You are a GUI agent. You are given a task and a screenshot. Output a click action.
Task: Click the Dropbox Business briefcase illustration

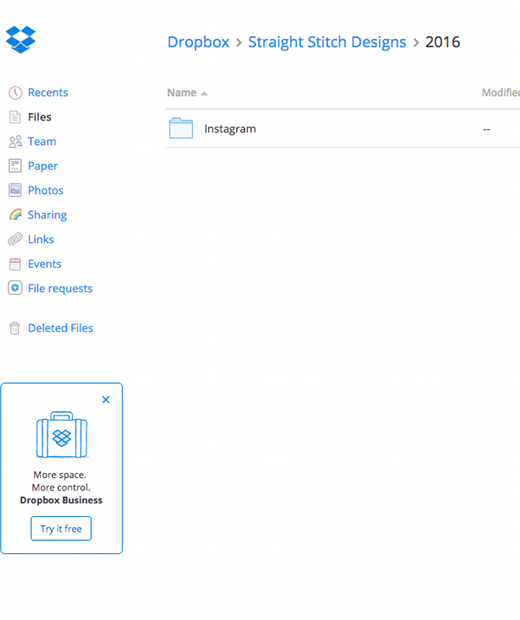(x=62, y=435)
